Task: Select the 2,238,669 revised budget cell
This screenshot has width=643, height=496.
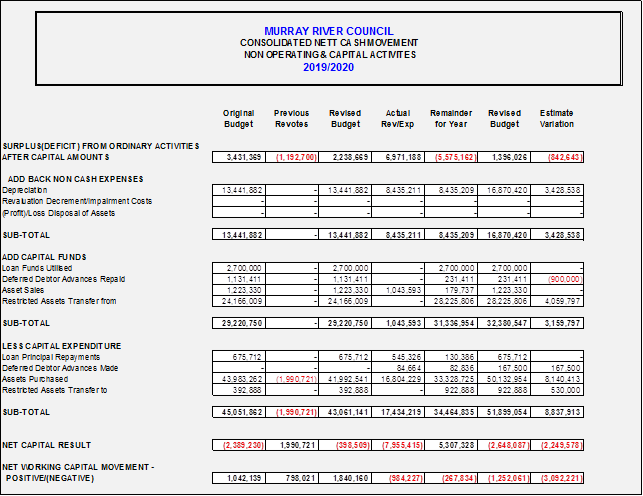Action: 345,157
